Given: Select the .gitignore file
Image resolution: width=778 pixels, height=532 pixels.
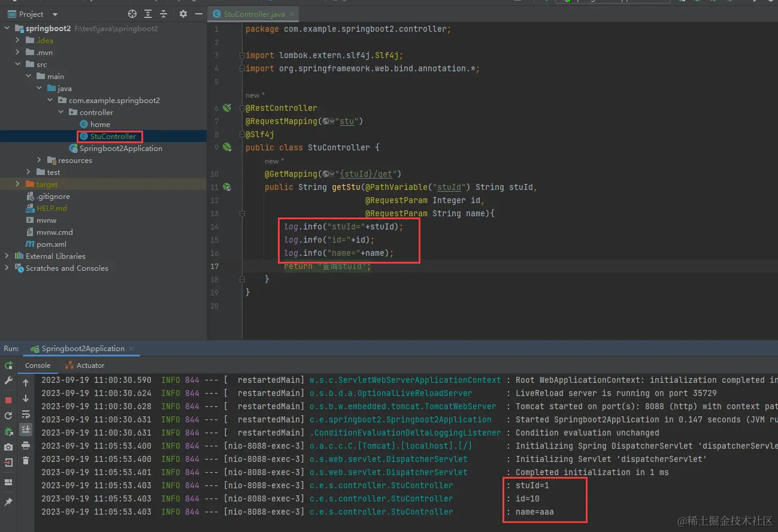Looking at the screenshot, I should click(48, 196).
